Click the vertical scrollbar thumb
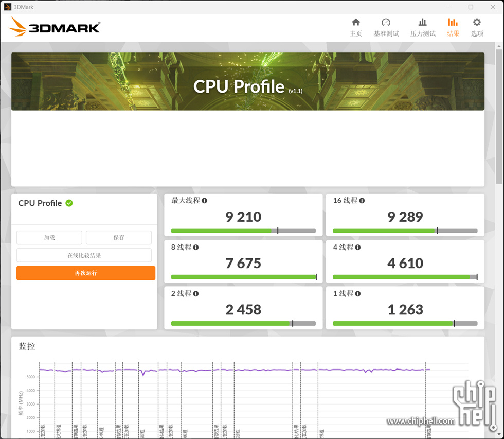Screen dimensions: 504x439 pyautogui.click(x=499, y=116)
